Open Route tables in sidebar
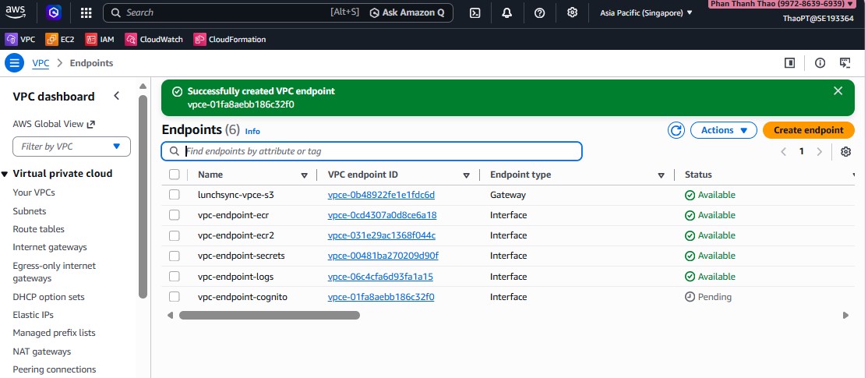 tap(39, 229)
